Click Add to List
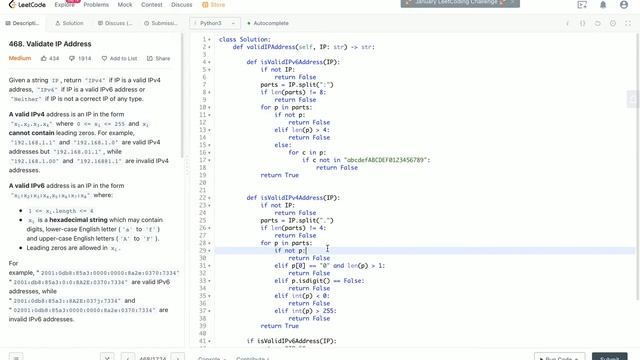 point(119,58)
